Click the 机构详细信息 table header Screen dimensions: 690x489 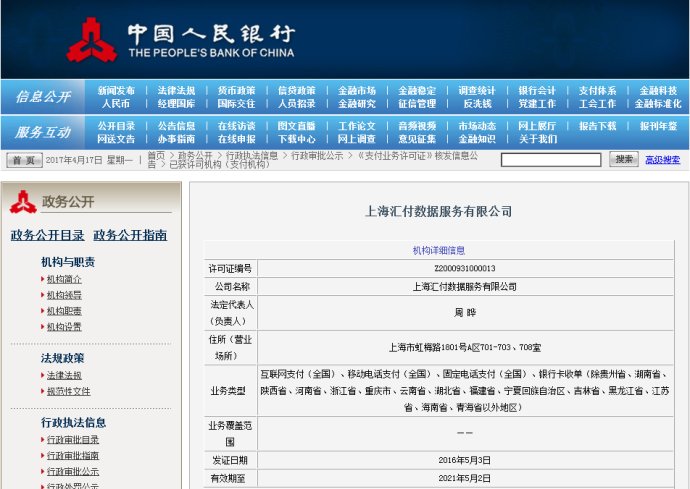click(439, 250)
